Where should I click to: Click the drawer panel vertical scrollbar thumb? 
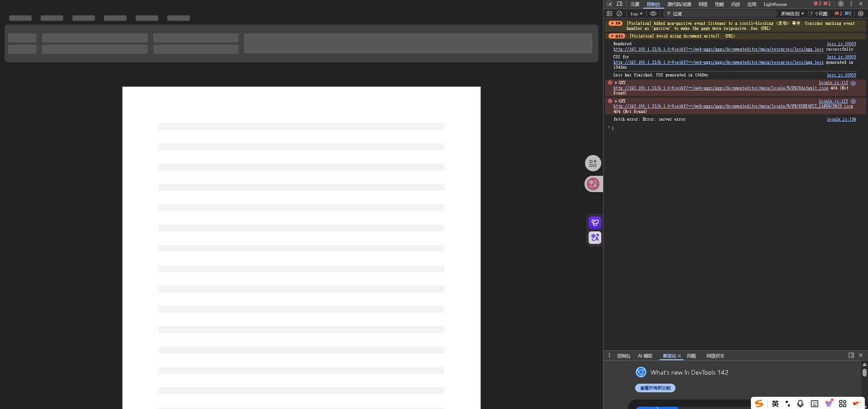(x=864, y=372)
